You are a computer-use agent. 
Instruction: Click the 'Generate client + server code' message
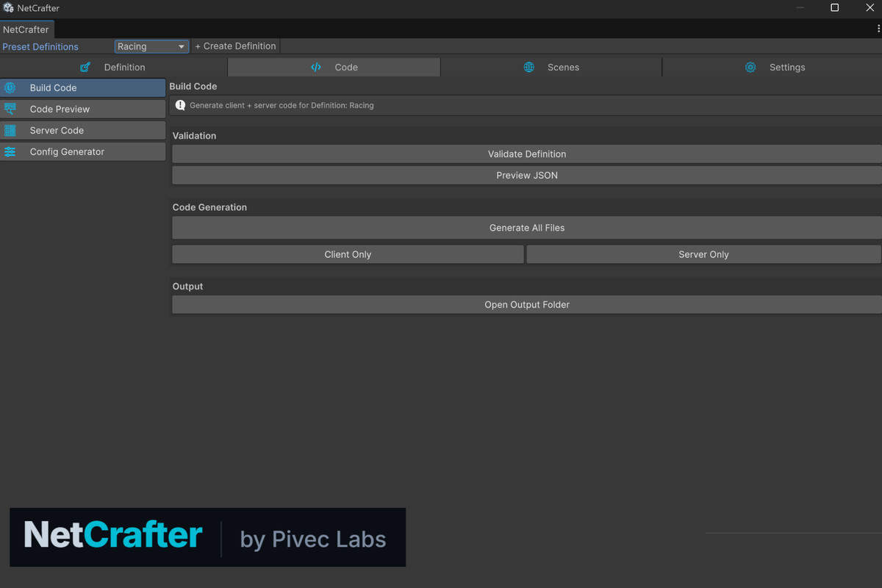(x=282, y=105)
